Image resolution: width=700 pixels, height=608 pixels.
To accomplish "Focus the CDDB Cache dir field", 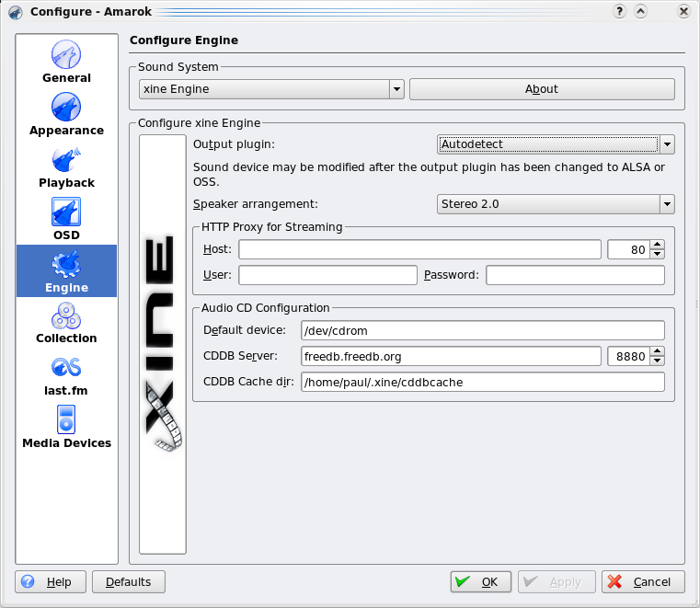I will point(482,382).
